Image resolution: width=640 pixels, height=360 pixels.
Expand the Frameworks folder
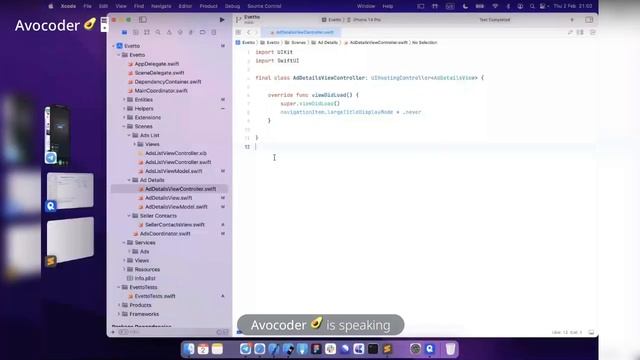(x=119, y=314)
